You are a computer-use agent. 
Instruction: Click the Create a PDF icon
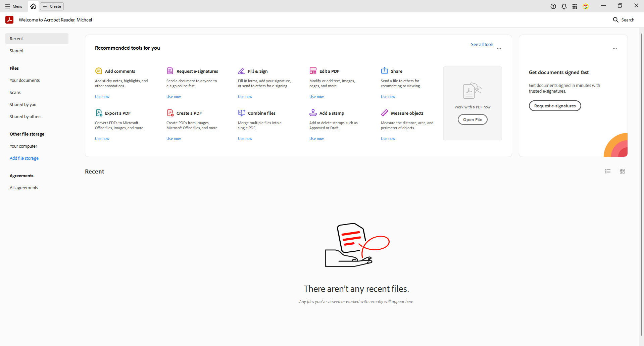click(x=170, y=113)
